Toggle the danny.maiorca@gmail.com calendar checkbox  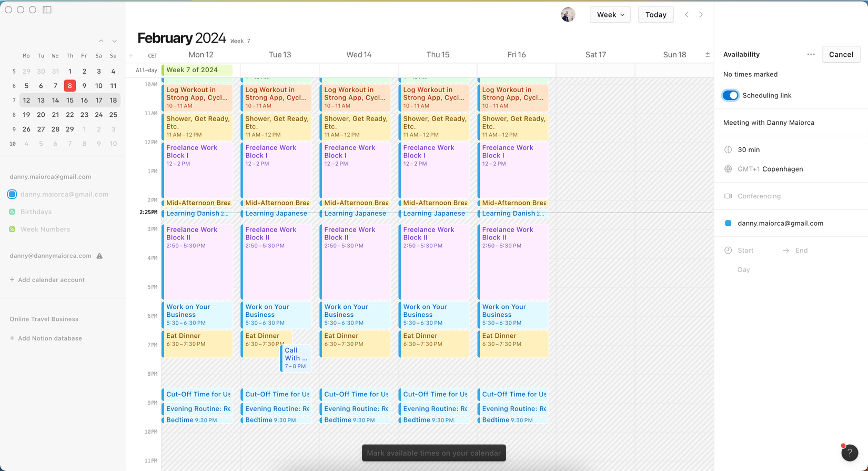point(12,194)
